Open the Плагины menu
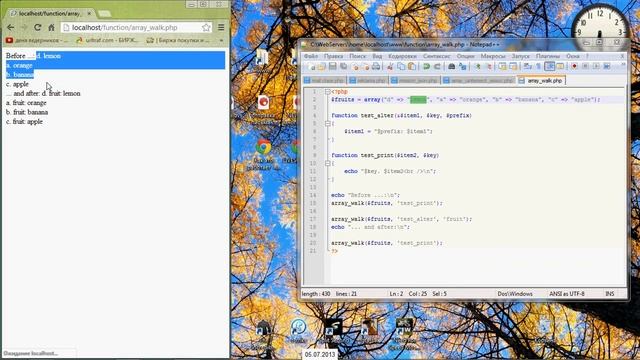The image size is (640, 360). pyautogui.click(x=548, y=56)
